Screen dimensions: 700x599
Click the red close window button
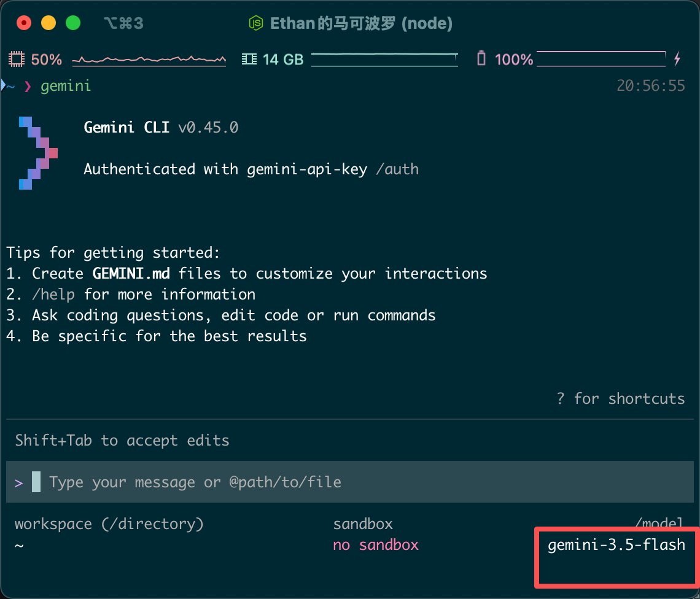[x=24, y=23]
